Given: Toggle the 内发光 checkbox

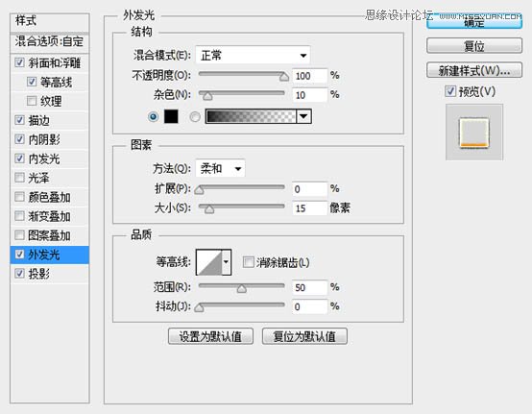Looking at the screenshot, I should pyautogui.click(x=19, y=158).
